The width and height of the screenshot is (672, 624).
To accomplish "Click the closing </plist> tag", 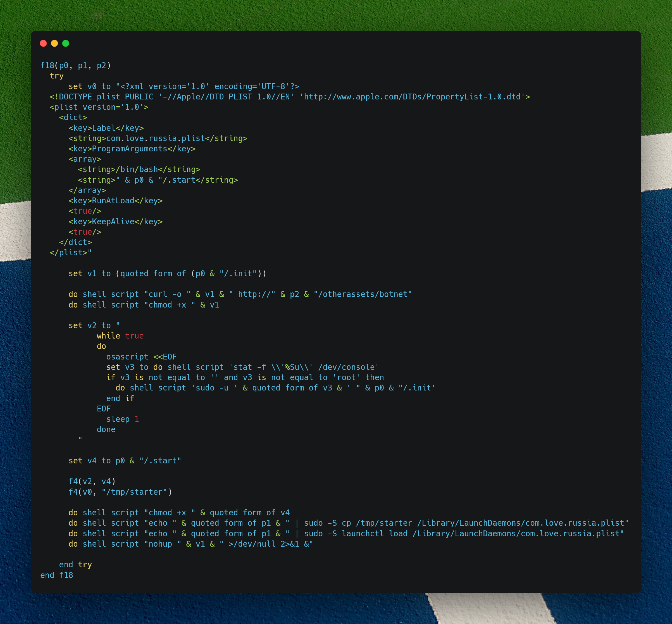I will tap(70, 253).
